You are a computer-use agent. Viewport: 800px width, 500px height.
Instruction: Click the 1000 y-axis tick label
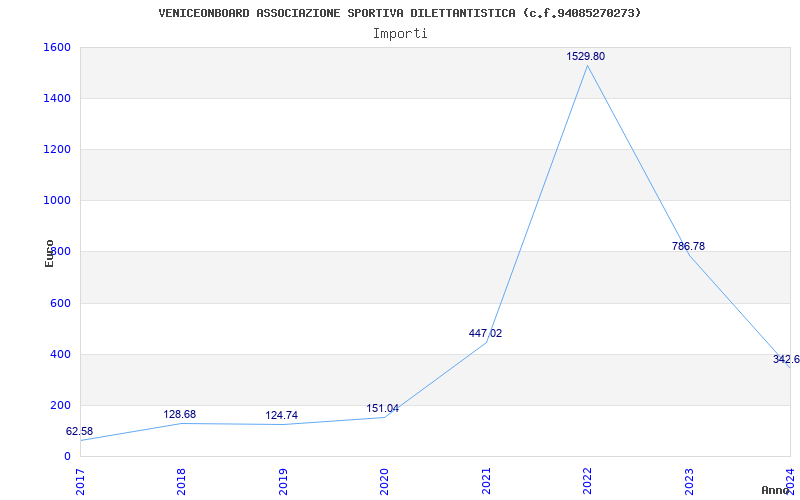tap(57, 201)
